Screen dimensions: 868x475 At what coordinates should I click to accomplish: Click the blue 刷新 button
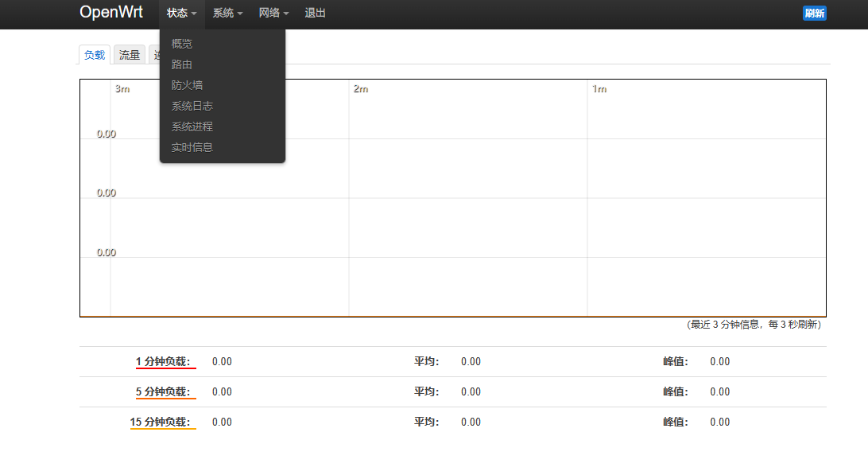(x=814, y=14)
